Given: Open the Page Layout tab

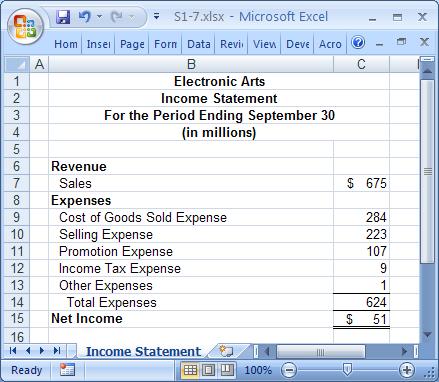Looking at the screenshot, I should [x=132, y=44].
